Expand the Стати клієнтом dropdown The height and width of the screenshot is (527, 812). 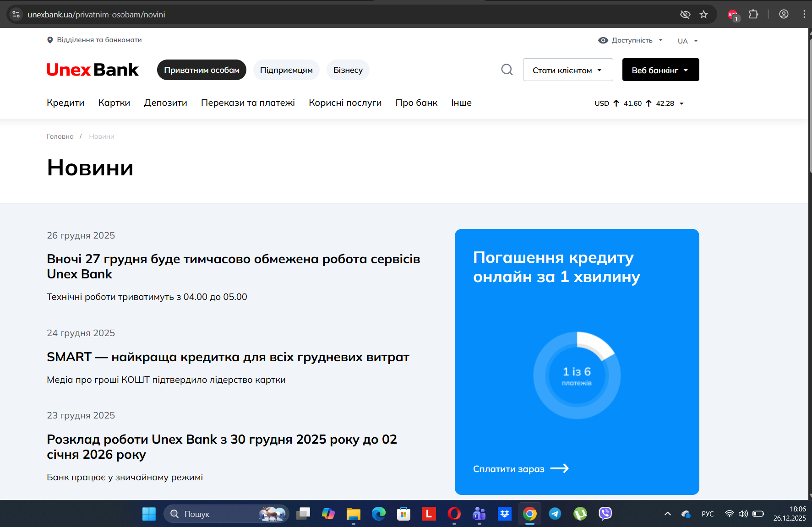(x=568, y=70)
